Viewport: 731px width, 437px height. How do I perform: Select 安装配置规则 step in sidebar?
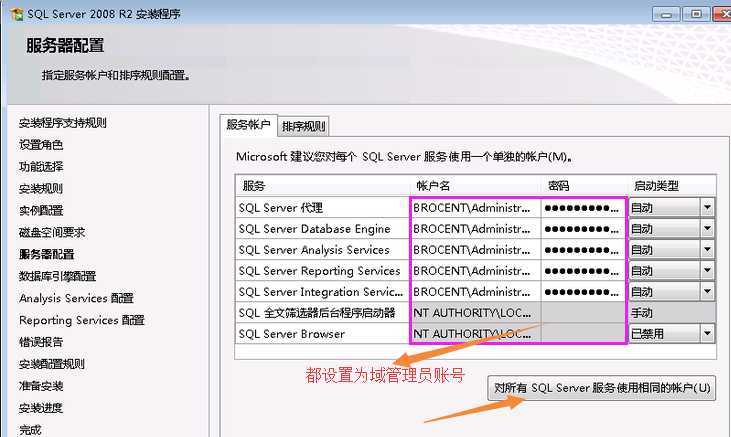pos(52,364)
